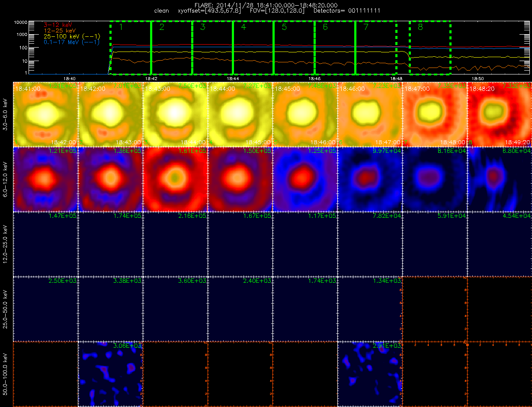This screenshot has height=407, width=532.
Task: Click the '50.0-100.0 keV' row label
Action: pos(5,374)
